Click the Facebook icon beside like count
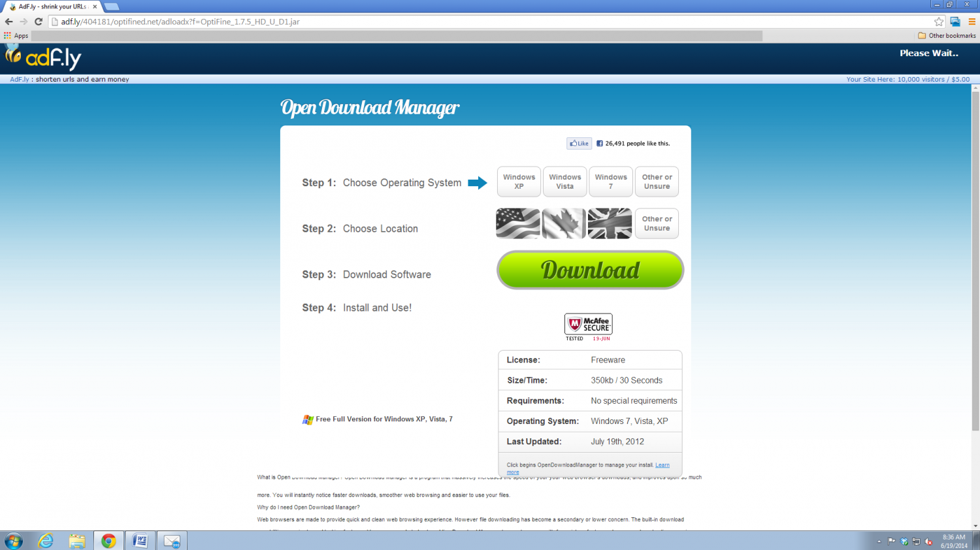Viewport: 980px width, 550px height. pos(600,143)
